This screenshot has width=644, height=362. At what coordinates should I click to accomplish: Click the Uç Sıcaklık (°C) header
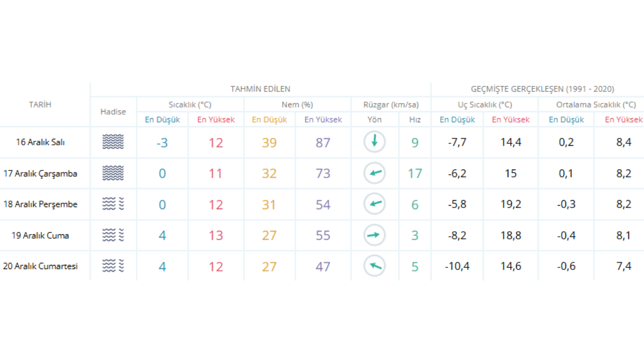click(x=485, y=105)
